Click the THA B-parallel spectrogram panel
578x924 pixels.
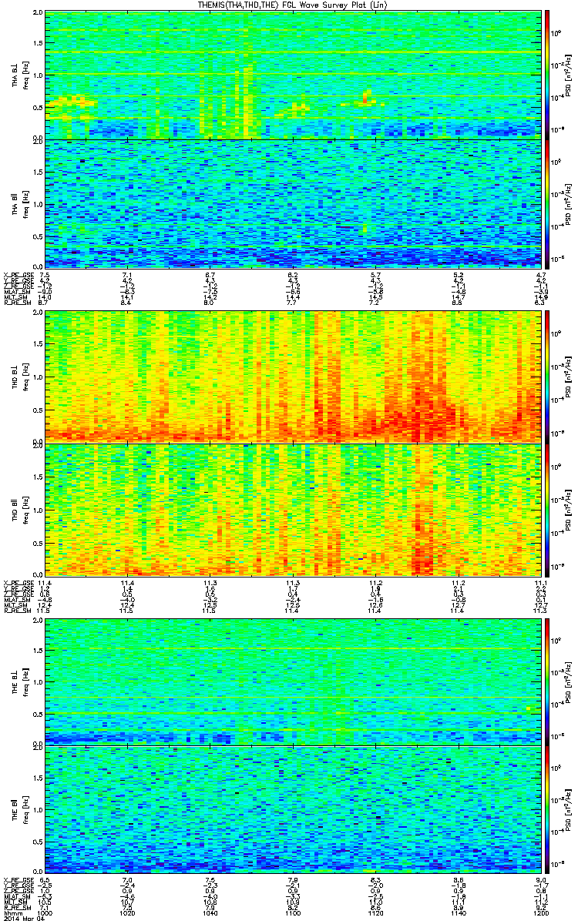click(x=291, y=203)
